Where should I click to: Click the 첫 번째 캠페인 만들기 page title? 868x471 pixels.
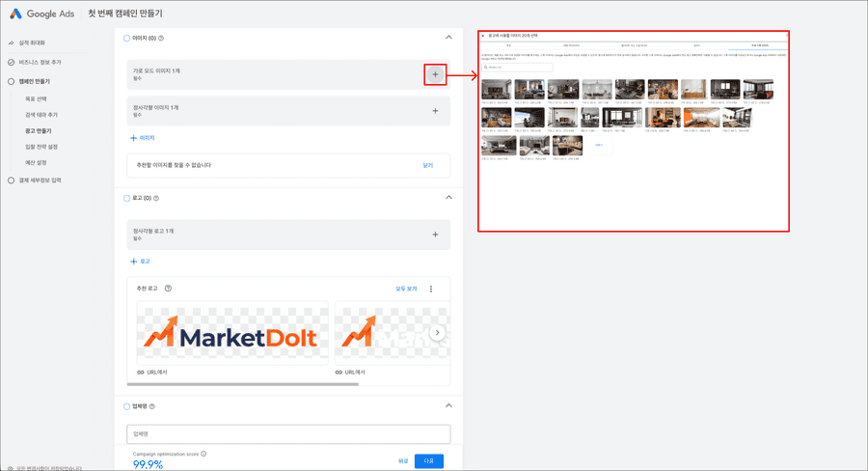coord(125,14)
